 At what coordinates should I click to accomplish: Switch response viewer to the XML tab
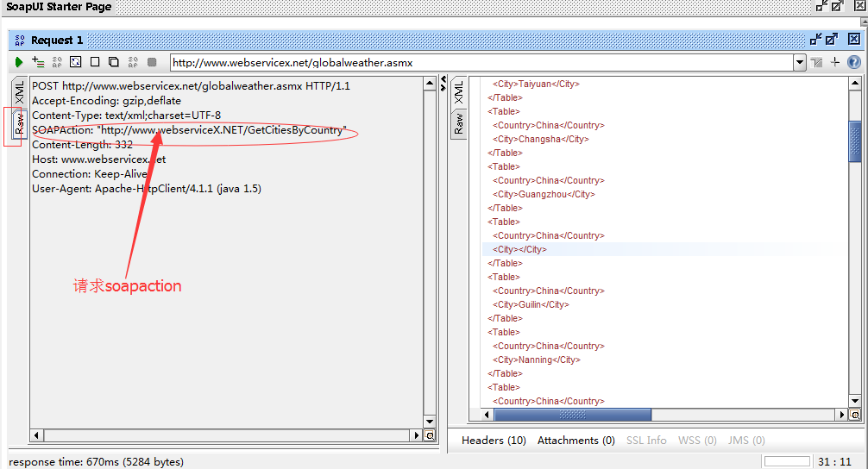coord(459,91)
